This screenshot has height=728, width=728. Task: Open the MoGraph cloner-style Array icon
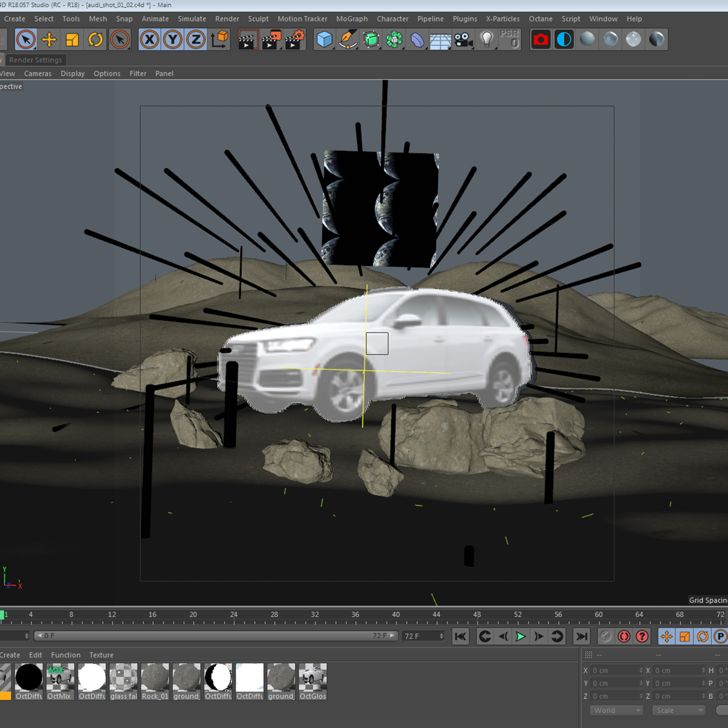[x=394, y=39]
